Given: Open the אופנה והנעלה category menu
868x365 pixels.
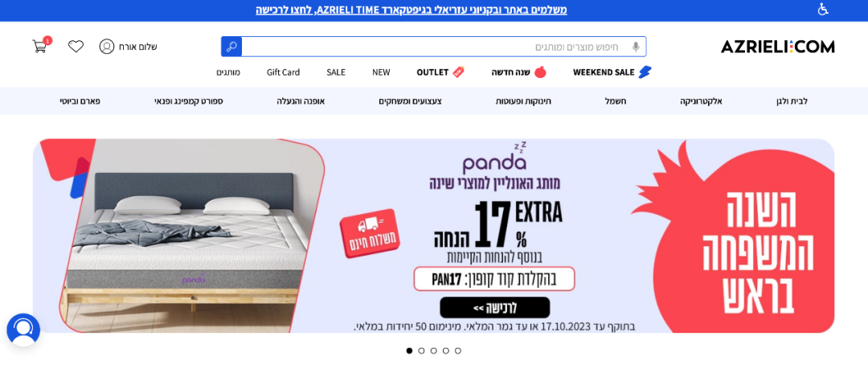Looking at the screenshot, I should click(301, 101).
